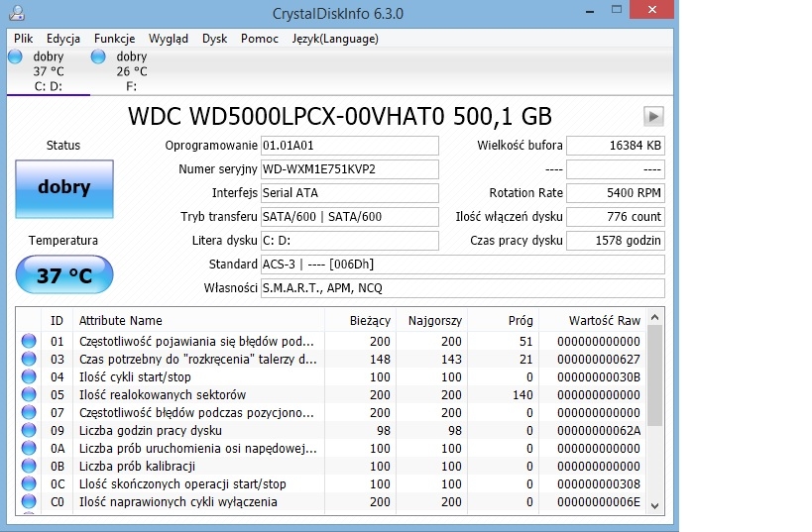The height and width of the screenshot is (532, 812).
Task: Select row Ilość naprawionych cykli wyłączenia
Action: (x=331, y=501)
